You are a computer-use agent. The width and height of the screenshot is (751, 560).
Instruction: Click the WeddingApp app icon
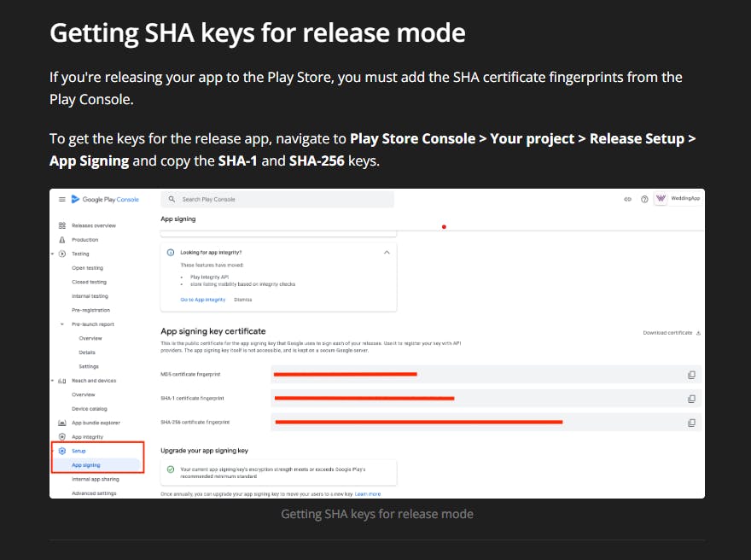661,199
